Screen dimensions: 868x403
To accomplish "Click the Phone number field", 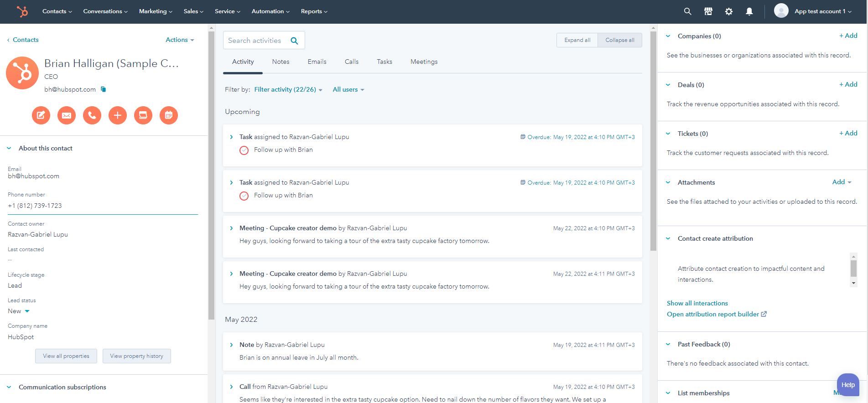I will click(103, 206).
